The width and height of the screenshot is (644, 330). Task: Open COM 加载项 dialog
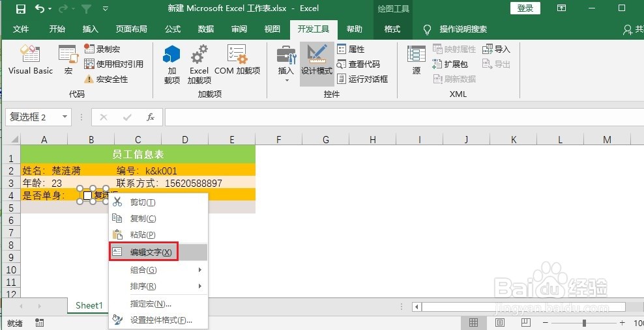click(237, 60)
